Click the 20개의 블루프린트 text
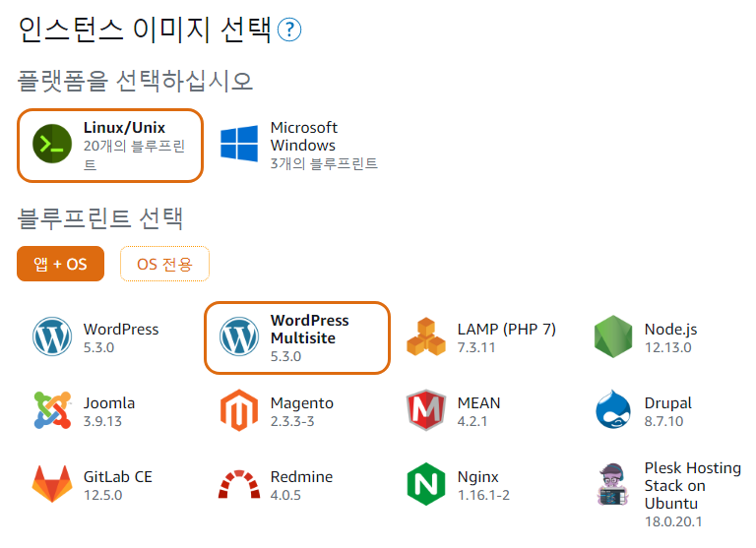This screenshot has width=756, height=548. click(134, 155)
